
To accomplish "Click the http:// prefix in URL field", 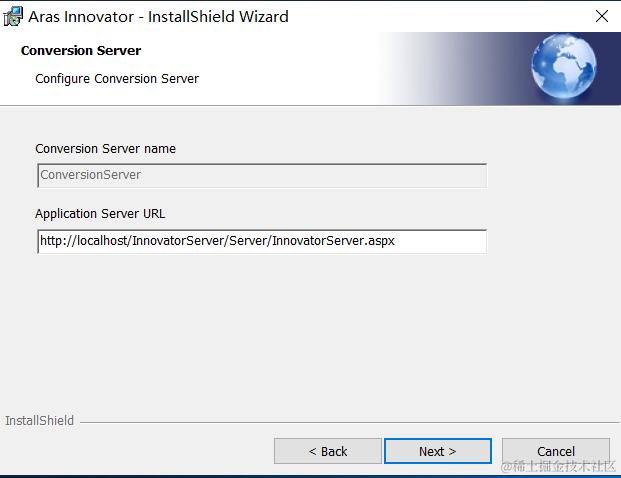I will pos(58,241).
